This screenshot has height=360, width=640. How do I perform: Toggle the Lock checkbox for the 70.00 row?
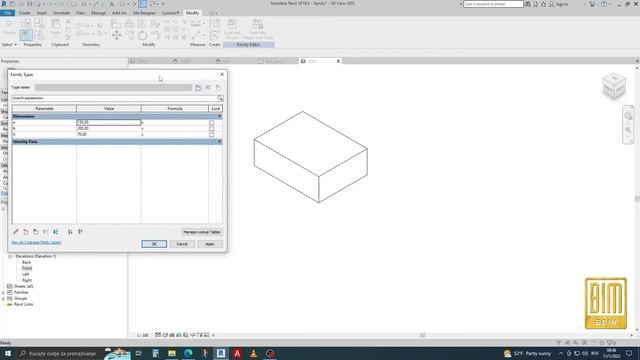[211, 134]
